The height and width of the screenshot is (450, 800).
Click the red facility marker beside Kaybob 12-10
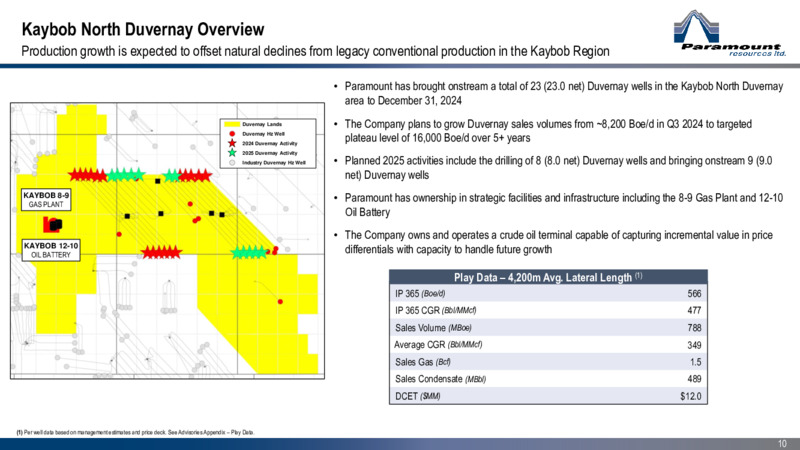coord(52,224)
